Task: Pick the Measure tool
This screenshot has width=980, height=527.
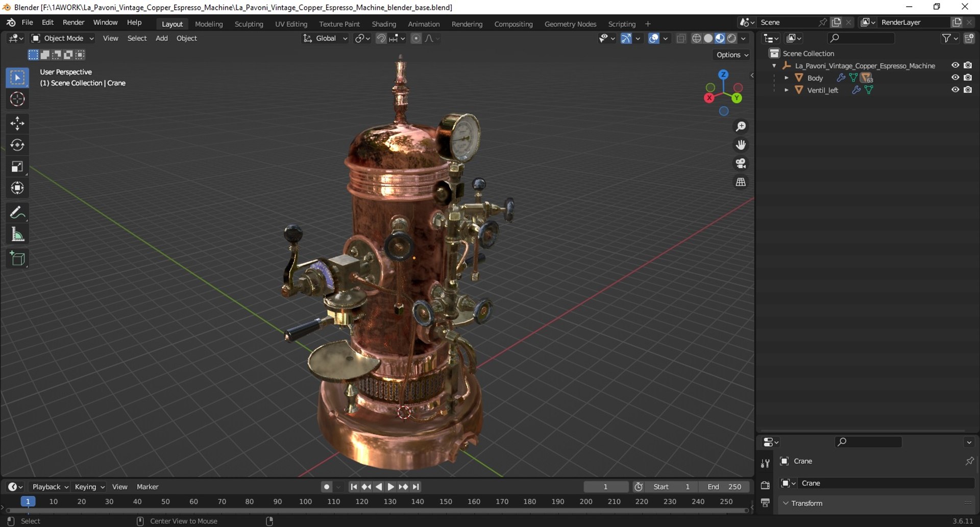Action: (17, 234)
